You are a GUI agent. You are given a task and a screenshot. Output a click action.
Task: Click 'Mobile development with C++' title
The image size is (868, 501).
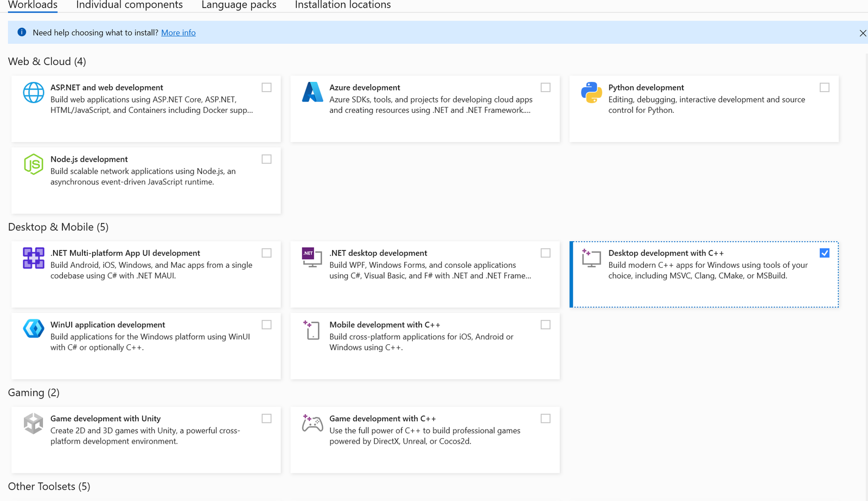coord(385,324)
